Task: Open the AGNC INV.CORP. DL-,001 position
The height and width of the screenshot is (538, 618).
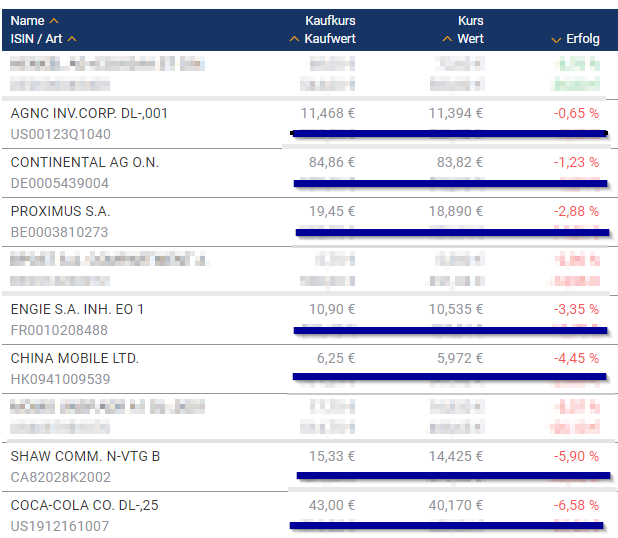Action: click(89, 113)
